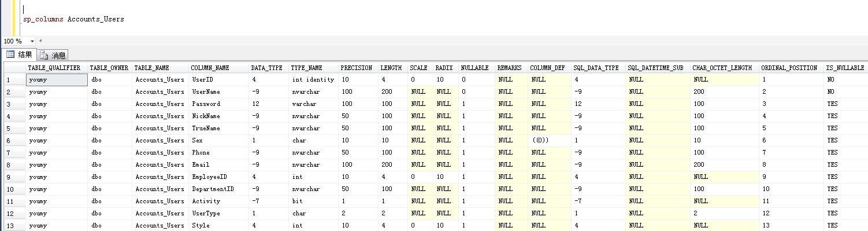
Task: Click the 'varchar' type cell in Password row
Action: [313, 104]
